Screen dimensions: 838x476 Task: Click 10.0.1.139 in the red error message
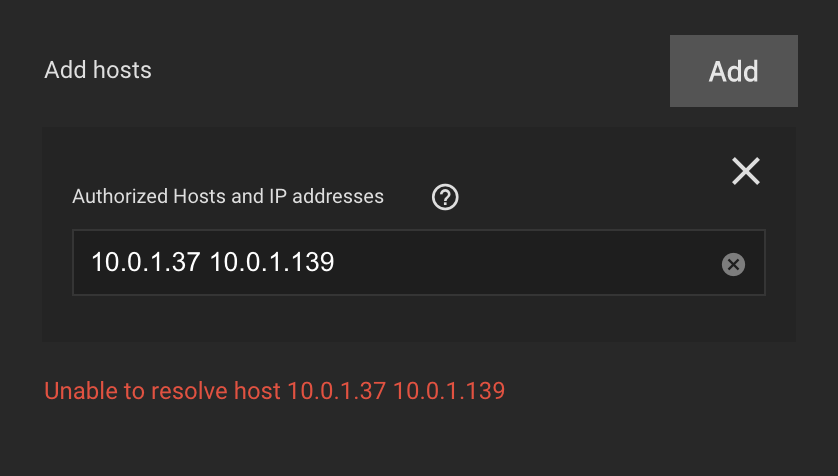[x=449, y=391]
